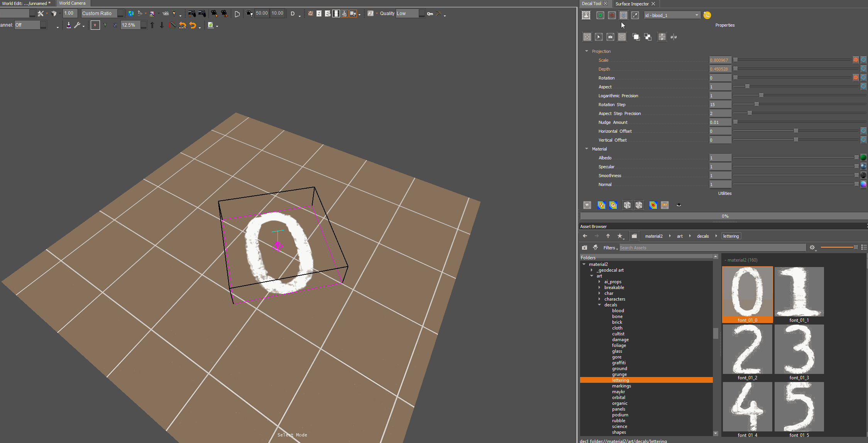Collapse the Projection section

587,51
